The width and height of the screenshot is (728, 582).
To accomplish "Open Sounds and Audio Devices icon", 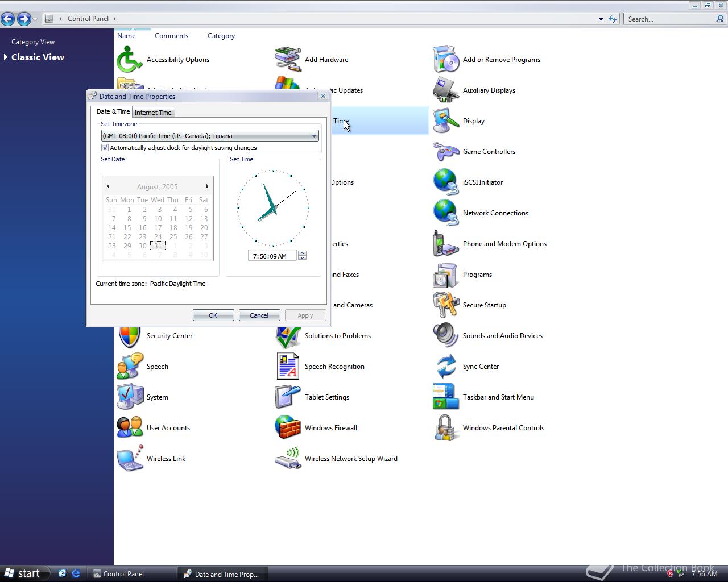I will click(446, 336).
